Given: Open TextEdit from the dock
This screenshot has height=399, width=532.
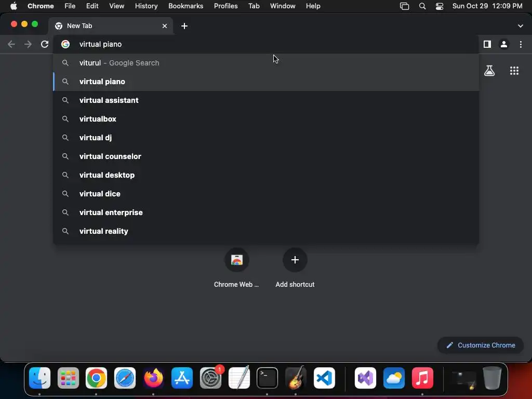Looking at the screenshot, I should point(239,378).
